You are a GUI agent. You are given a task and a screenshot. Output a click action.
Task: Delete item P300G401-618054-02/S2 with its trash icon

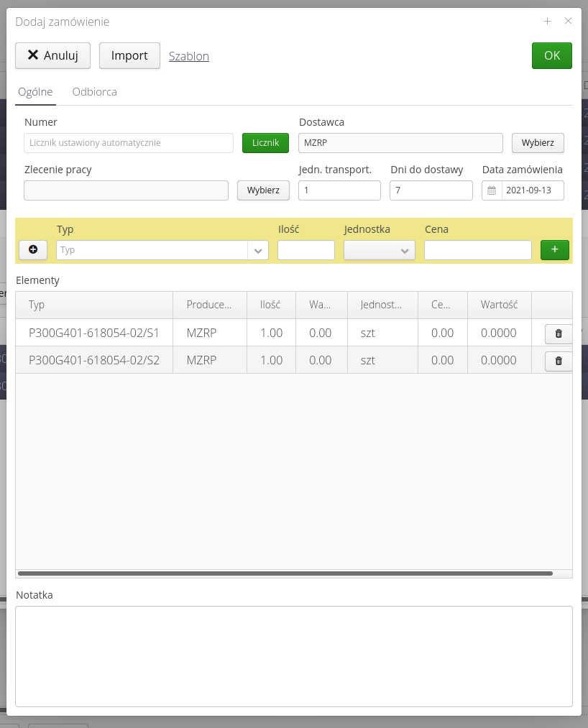559,361
